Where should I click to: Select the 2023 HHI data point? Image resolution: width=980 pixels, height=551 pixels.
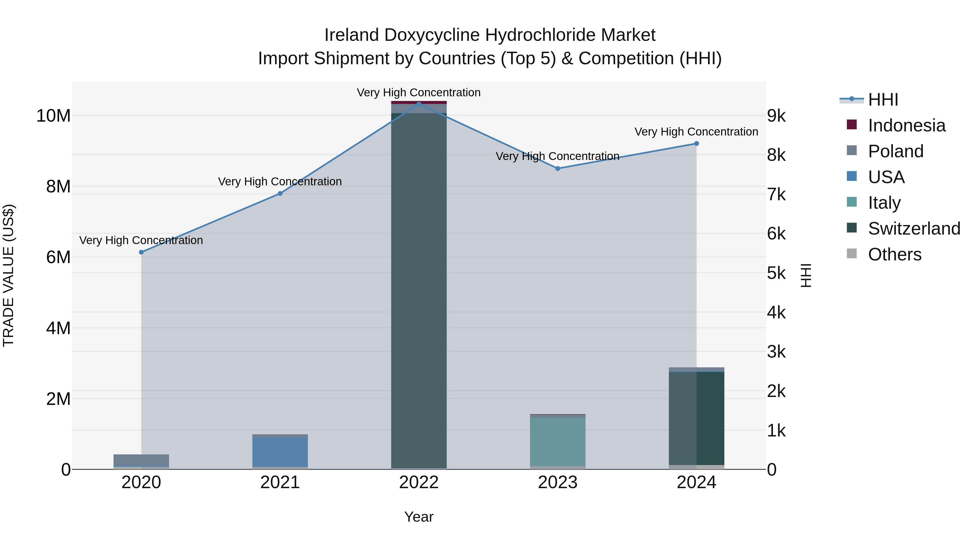click(x=558, y=168)
